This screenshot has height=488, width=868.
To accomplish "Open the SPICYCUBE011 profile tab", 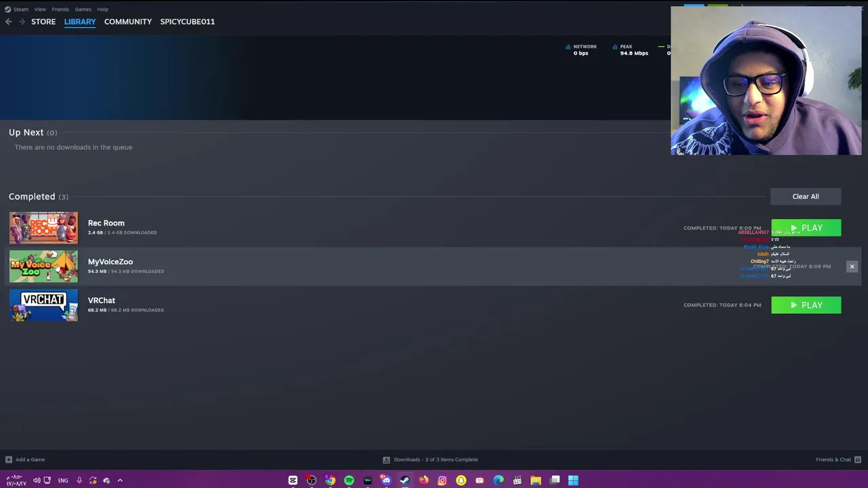I will [187, 22].
